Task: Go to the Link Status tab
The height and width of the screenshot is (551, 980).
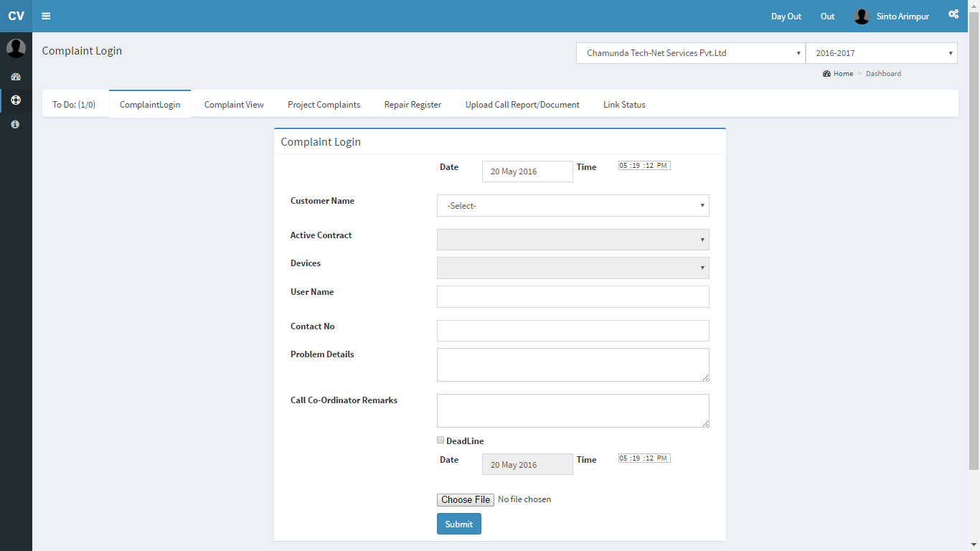Action: pos(624,105)
